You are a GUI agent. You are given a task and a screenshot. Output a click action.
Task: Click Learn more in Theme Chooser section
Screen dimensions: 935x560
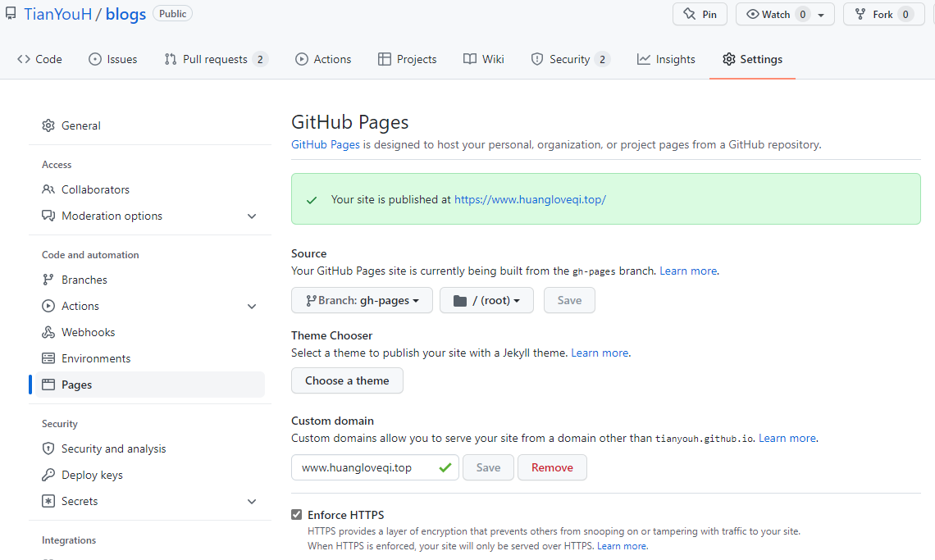pos(600,353)
